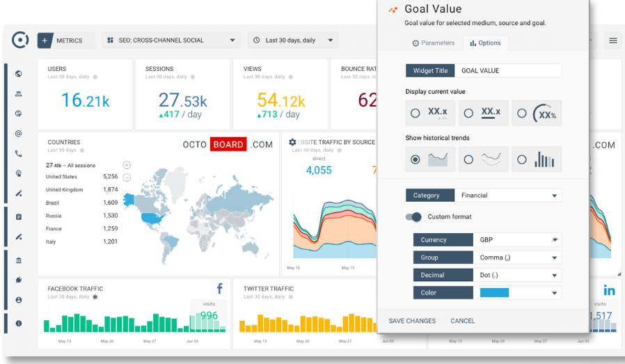
Task: Click the 4,055 direct traffic value
Action: (x=319, y=171)
